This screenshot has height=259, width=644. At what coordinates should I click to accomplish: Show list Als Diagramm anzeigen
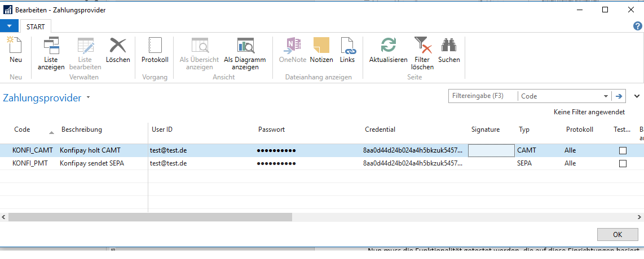pos(245,53)
